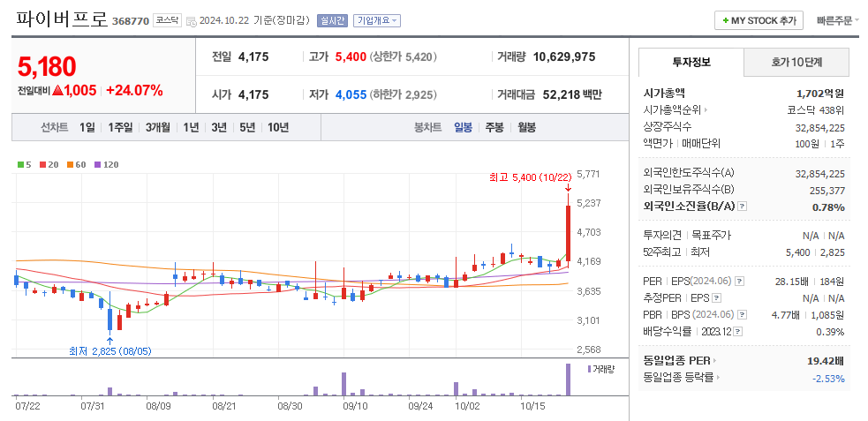This screenshot has width=868, height=421.
Task: Click the purple 120-day moving average swatch
Action: coord(97,164)
